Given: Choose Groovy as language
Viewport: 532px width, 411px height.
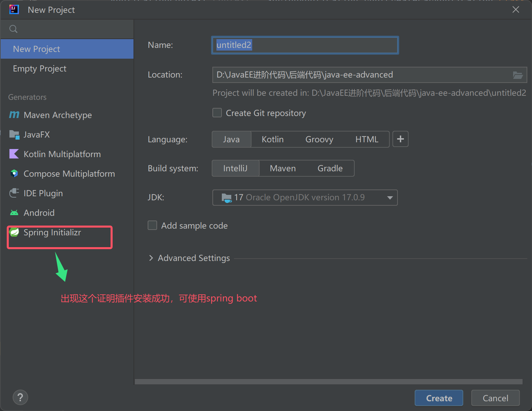Looking at the screenshot, I should [319, 139].
